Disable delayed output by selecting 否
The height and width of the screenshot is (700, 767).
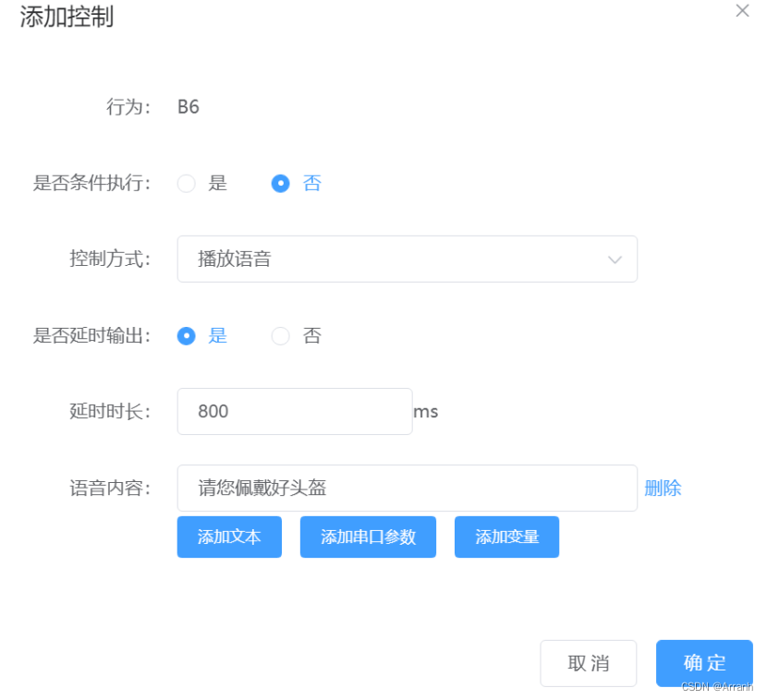280,335
